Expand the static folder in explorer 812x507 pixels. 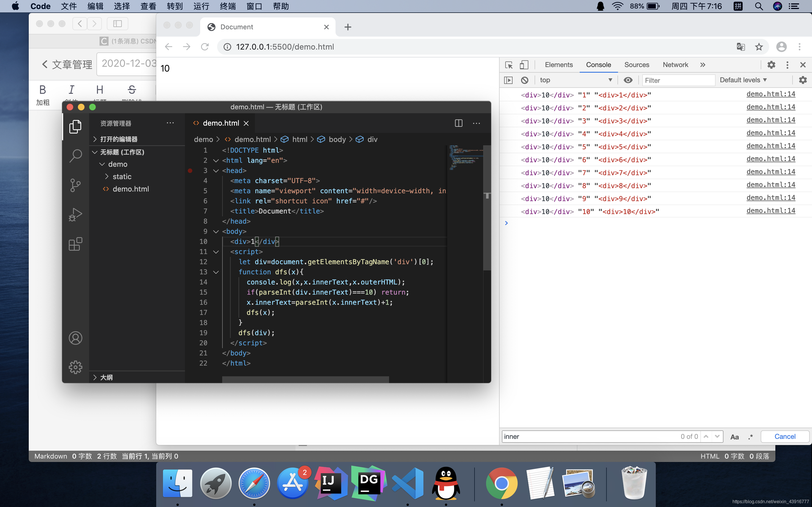[122, 176]
